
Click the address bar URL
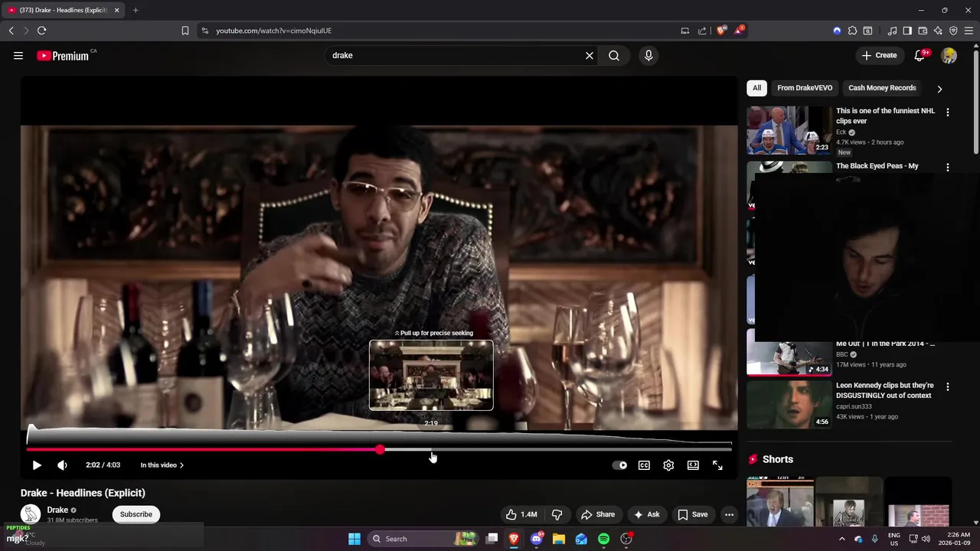(273, 31)
